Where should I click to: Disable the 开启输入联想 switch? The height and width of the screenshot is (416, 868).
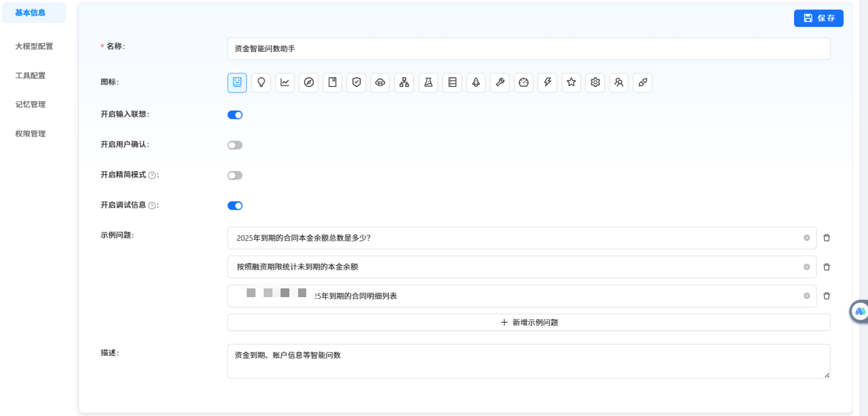click(235, 115)
